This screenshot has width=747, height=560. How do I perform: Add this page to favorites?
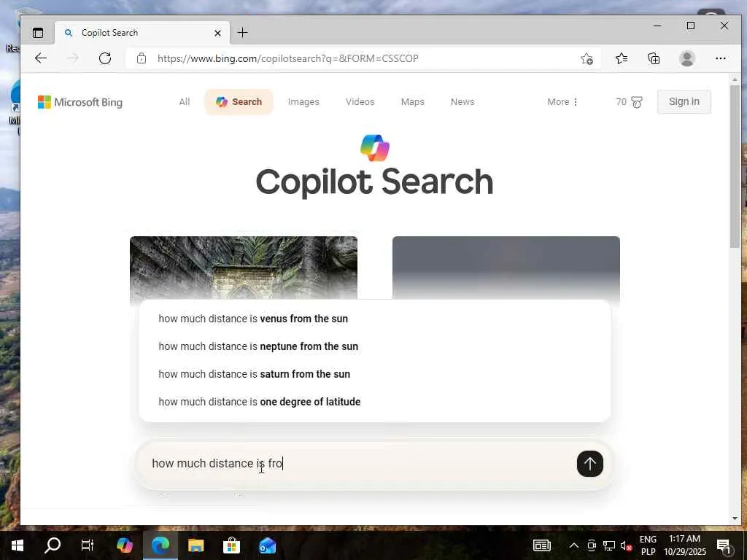click(587, 58)
